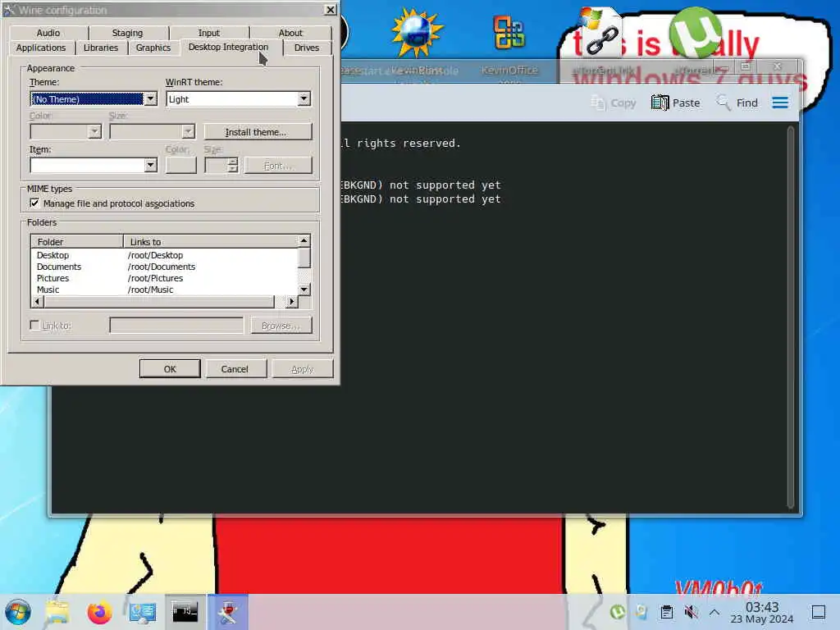Click the /root/Pictures link path

(155, 278)
